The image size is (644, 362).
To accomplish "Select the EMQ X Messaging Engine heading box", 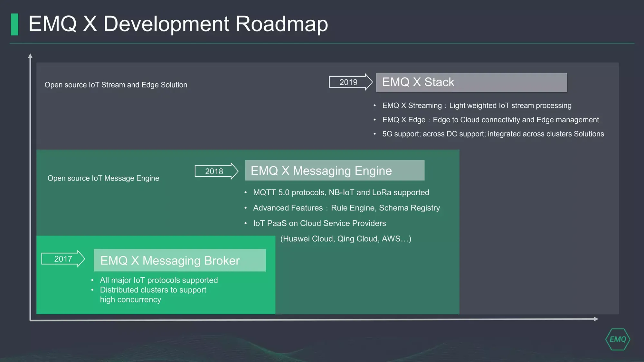I will (335, 170).
